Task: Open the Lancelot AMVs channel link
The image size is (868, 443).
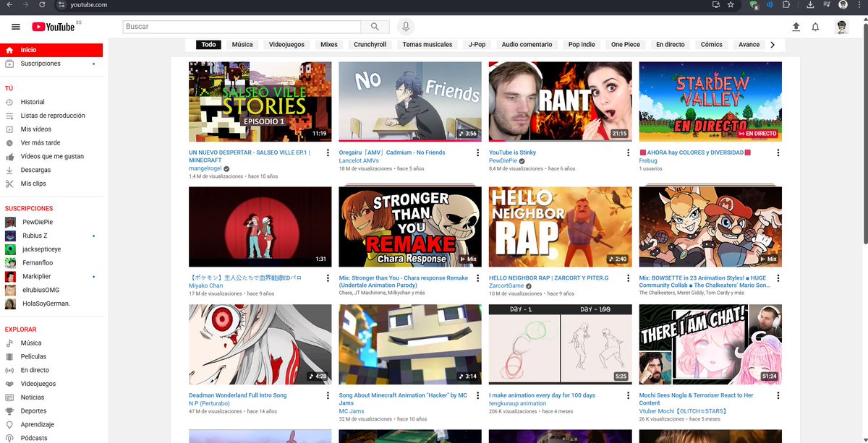Action: tap(359, 160)
